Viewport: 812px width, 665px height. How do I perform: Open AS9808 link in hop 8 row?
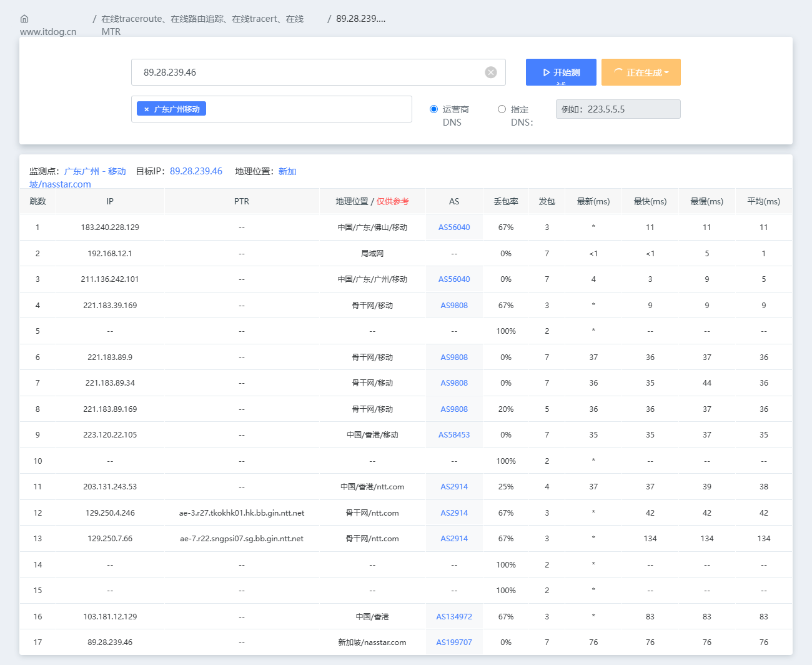click(x=454, y=409)
